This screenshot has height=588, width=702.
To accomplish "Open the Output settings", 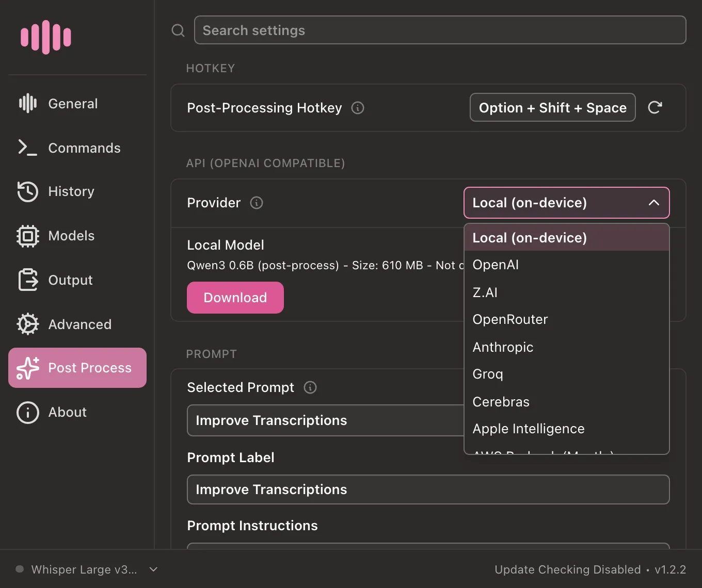I will point(77,280).
